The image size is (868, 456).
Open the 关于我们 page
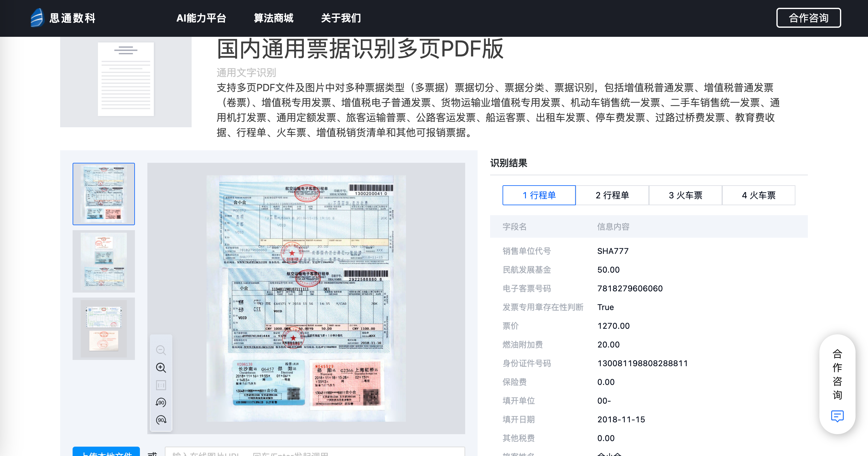click(341, 18)
